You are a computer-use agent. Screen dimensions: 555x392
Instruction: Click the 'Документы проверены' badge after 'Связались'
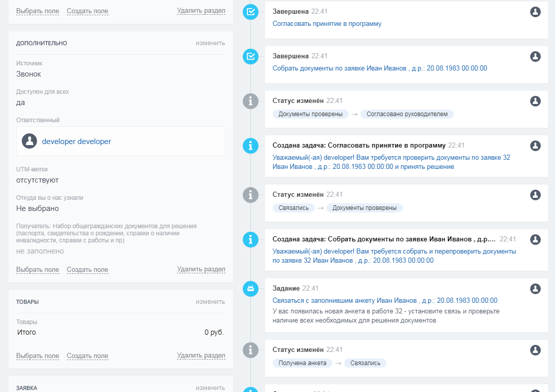[x=364, y=208]
